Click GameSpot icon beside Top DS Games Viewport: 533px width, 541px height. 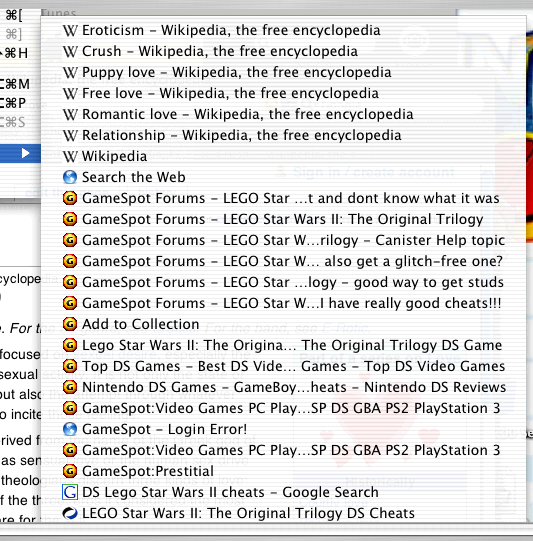tap(70, 366)
